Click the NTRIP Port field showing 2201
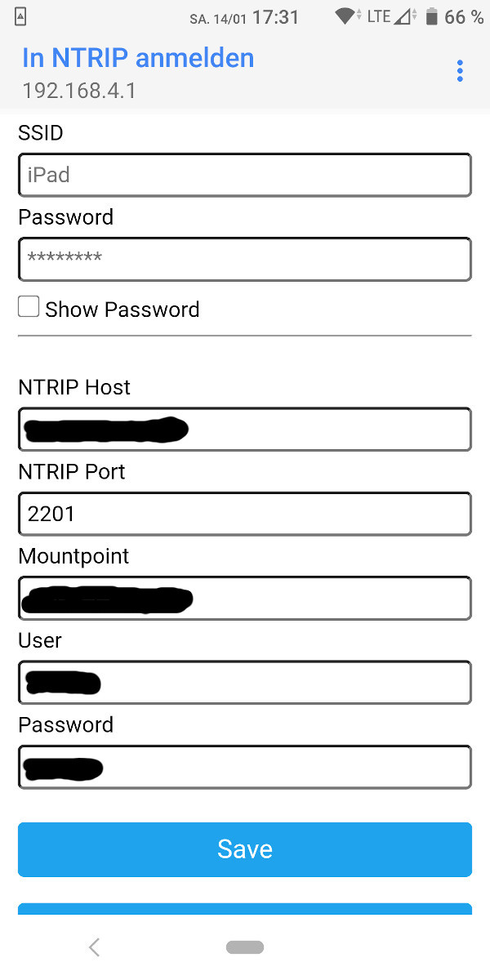The image size is (490, 980). pyautogui.click(x=245, y=514)
